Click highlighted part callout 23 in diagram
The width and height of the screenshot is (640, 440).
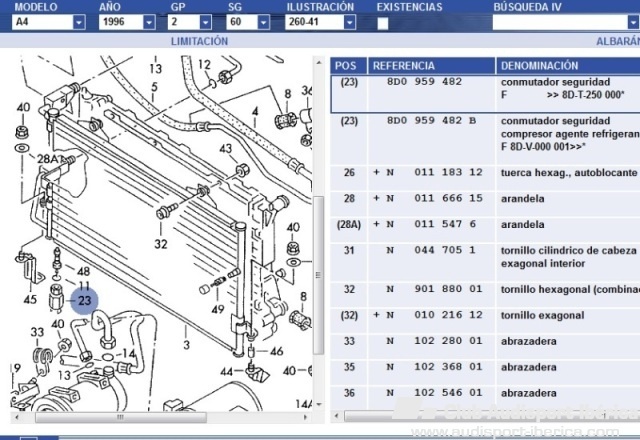(x=84, y=300)
